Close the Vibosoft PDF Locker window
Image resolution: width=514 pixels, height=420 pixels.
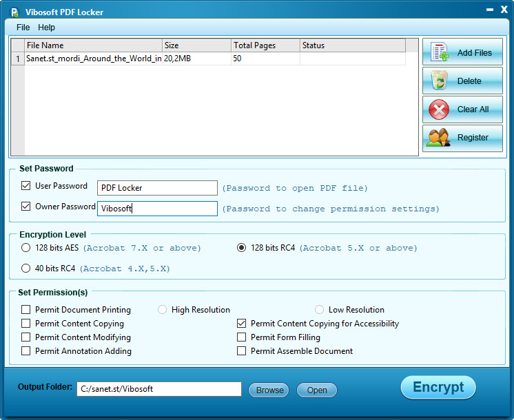tap(504, 10)
